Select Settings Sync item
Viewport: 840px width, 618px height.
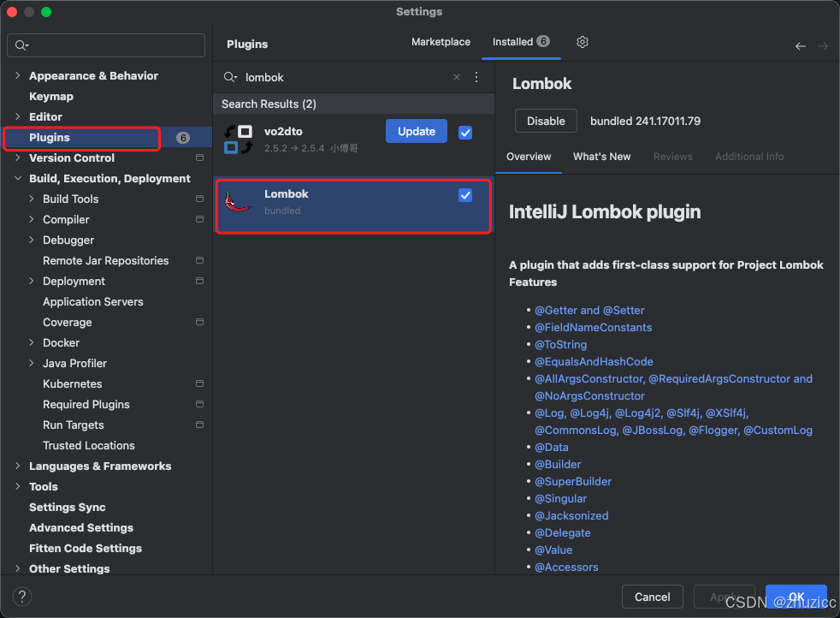(67, 507)
